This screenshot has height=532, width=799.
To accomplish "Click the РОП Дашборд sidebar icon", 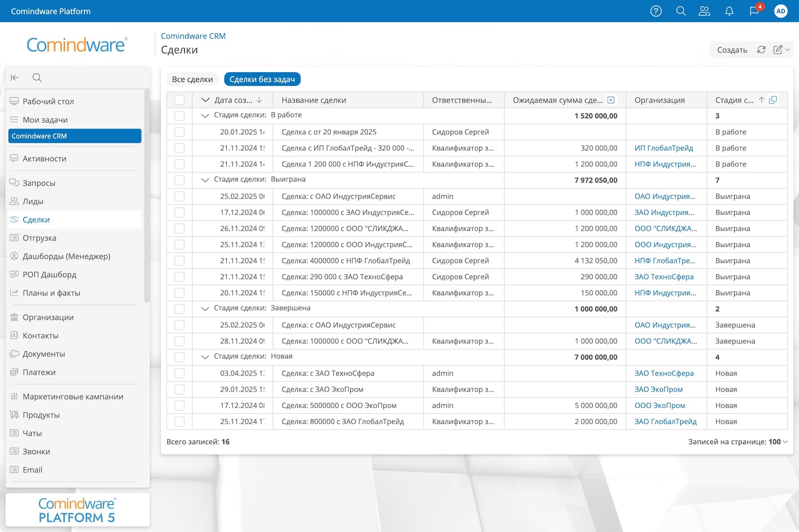I will [14, 275].
